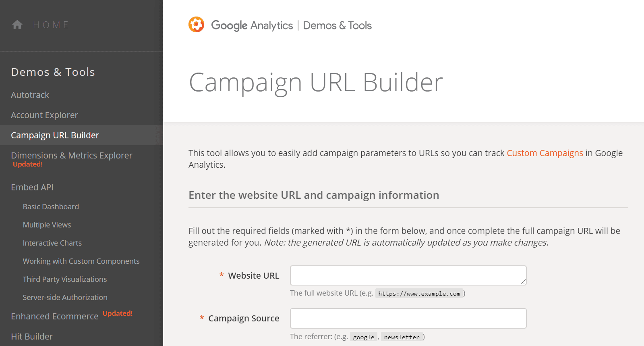
Task: Go to Third Party Visualizations
Action: pyautogui.click(x=64, y=279)
